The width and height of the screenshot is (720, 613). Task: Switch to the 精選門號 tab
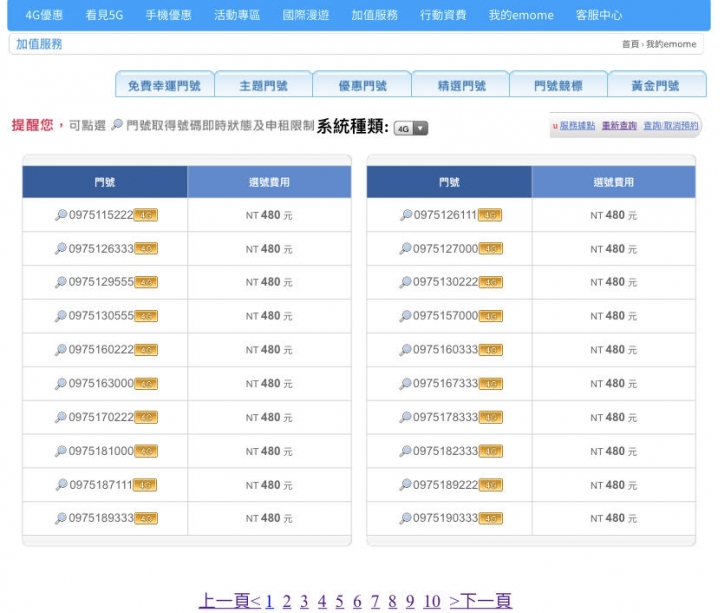click(461, 84)
